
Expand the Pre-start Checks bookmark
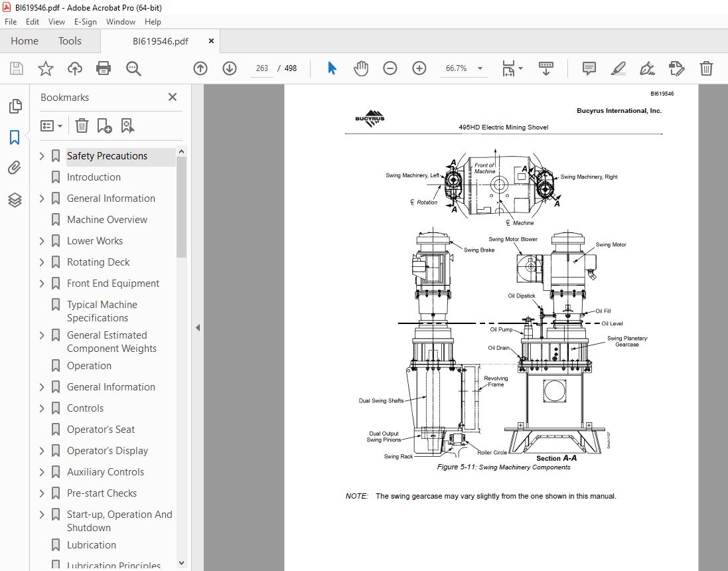click(42, 493)
